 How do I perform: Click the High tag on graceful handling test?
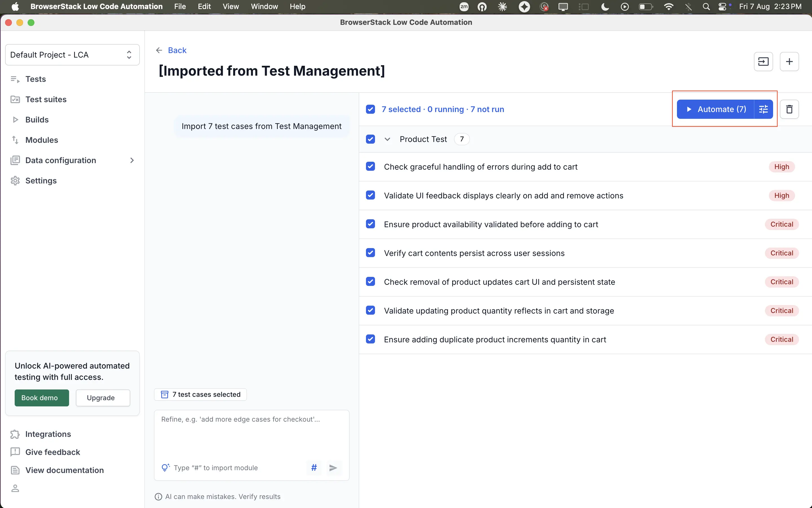tap(782, 167)
